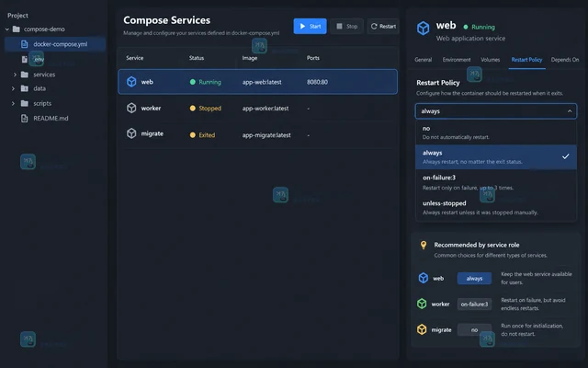588x368 pixels.
Task: Click the 8080:80 ports cell
Action: pos(317,82)
